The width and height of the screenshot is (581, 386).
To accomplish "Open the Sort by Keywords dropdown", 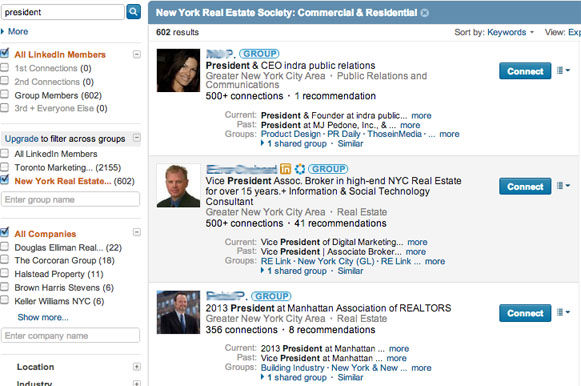I will (x=511, y=32).
